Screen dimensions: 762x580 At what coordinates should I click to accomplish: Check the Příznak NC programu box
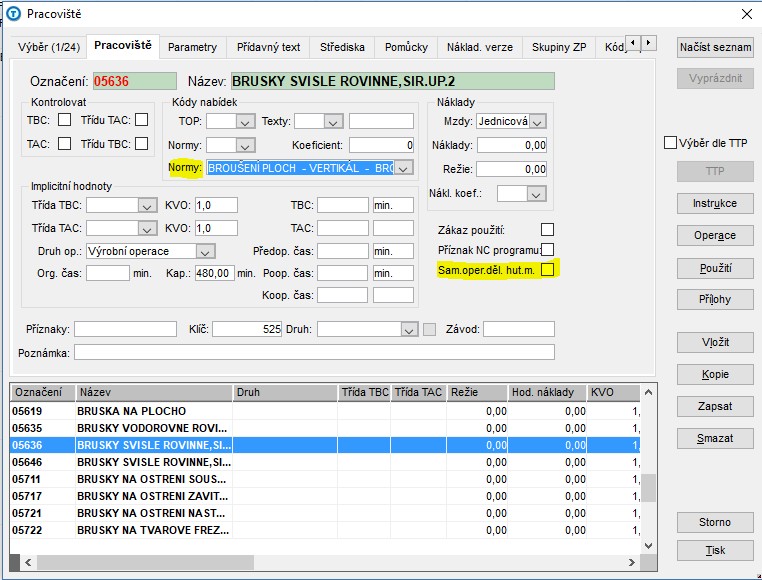pos(547,249)
